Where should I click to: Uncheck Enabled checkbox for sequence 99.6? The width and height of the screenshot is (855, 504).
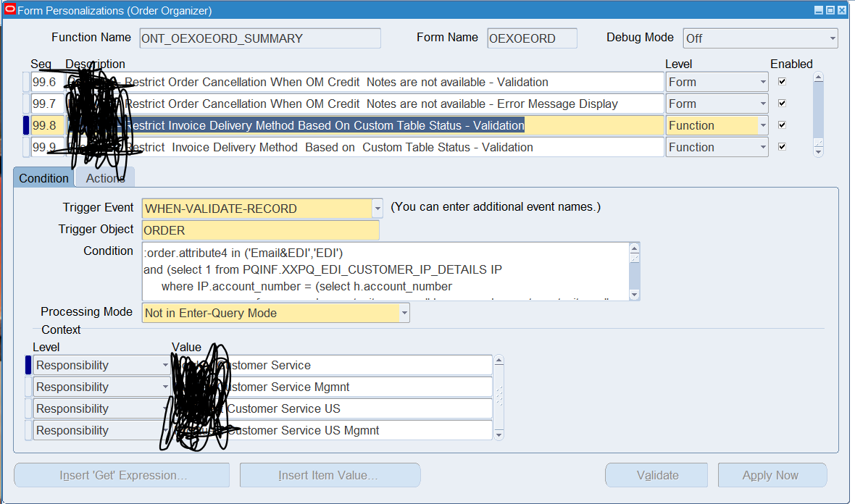tap(782, 82)
